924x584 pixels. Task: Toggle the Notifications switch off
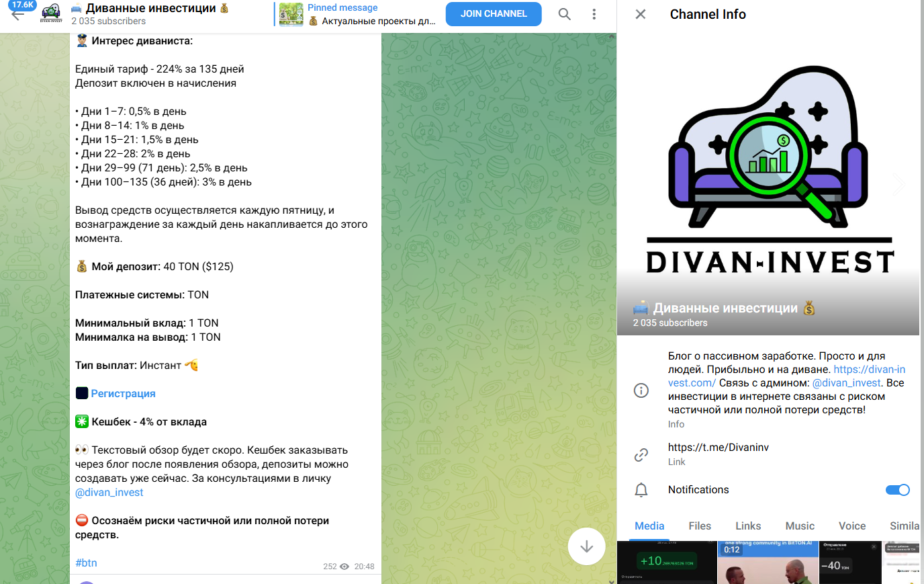[x=898, y=490]
